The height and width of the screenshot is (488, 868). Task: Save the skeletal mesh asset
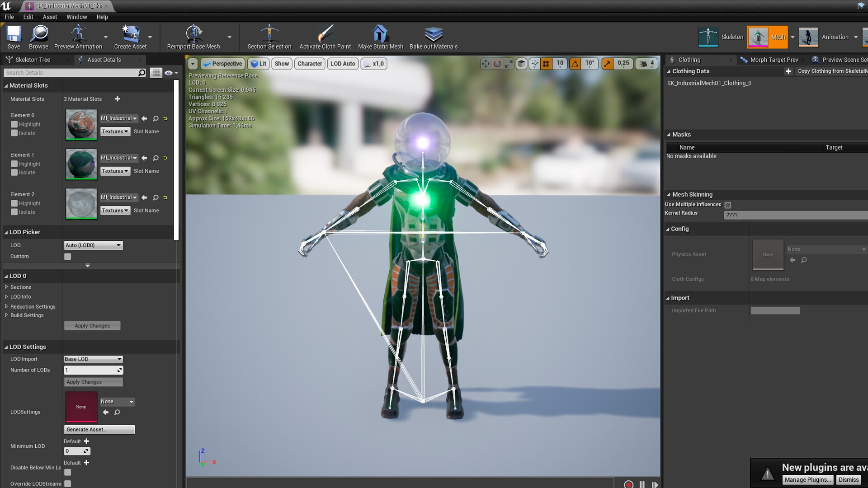13,37
